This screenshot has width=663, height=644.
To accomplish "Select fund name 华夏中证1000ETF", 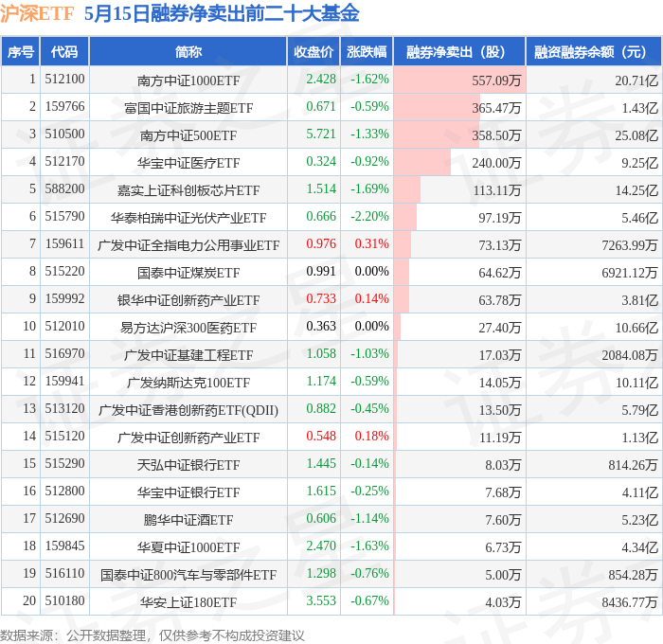I will [x=188, y=547].
